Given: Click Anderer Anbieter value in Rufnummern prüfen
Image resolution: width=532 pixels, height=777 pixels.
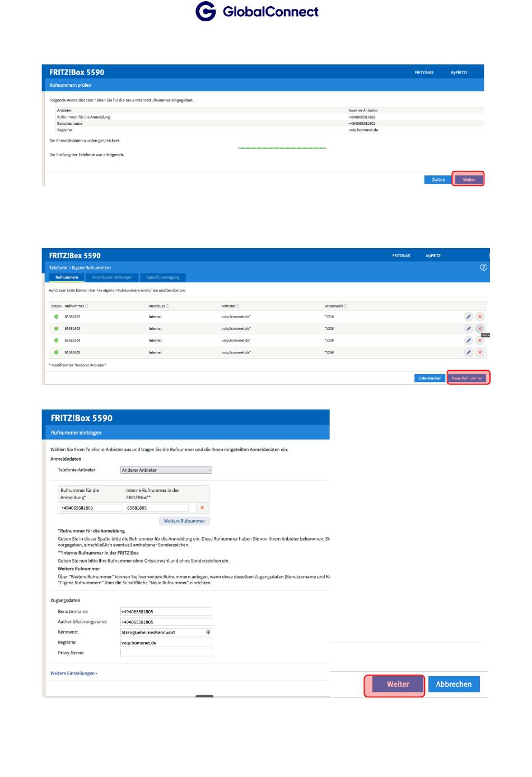Looking at the screenshot, I should coord(363,110).
